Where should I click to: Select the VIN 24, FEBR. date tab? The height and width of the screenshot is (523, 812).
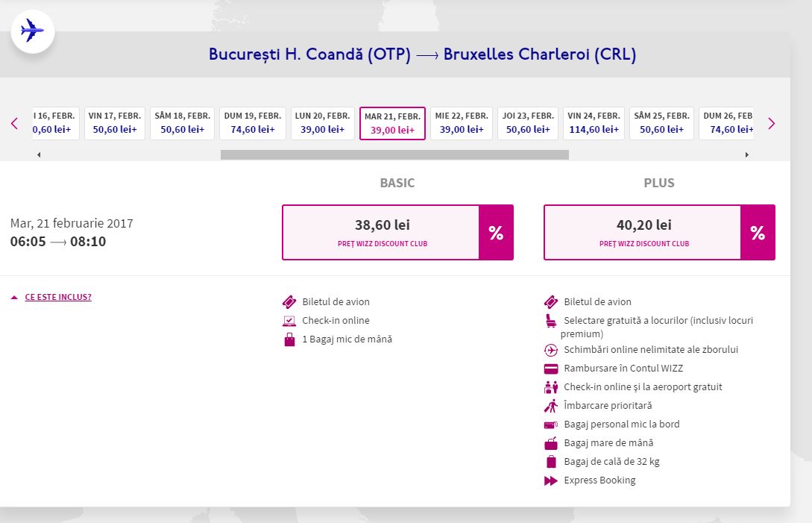pyautogui.click(x=594, y=123)
